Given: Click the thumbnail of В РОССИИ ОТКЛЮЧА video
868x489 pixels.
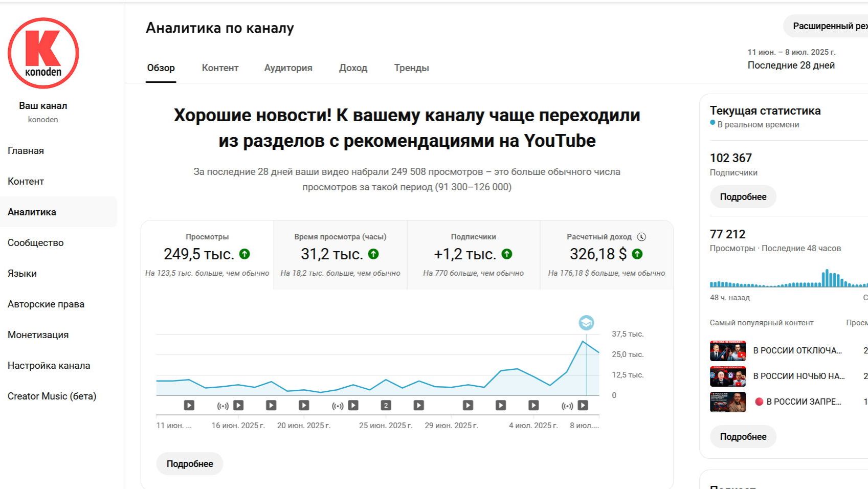Looking at the screenshot, I should tap(727, 350).
